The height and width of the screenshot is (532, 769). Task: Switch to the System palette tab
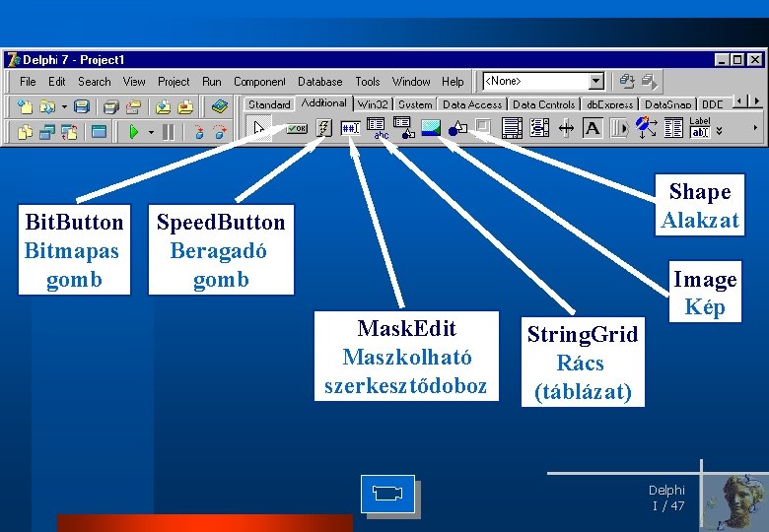[415, 104]
